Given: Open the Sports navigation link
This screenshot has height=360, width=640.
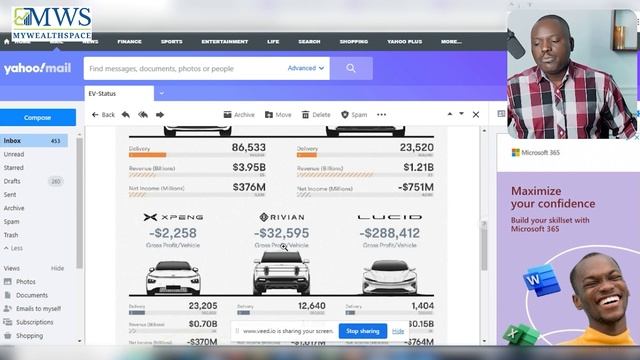Looking at the screenshot, I should pos(171,42).
